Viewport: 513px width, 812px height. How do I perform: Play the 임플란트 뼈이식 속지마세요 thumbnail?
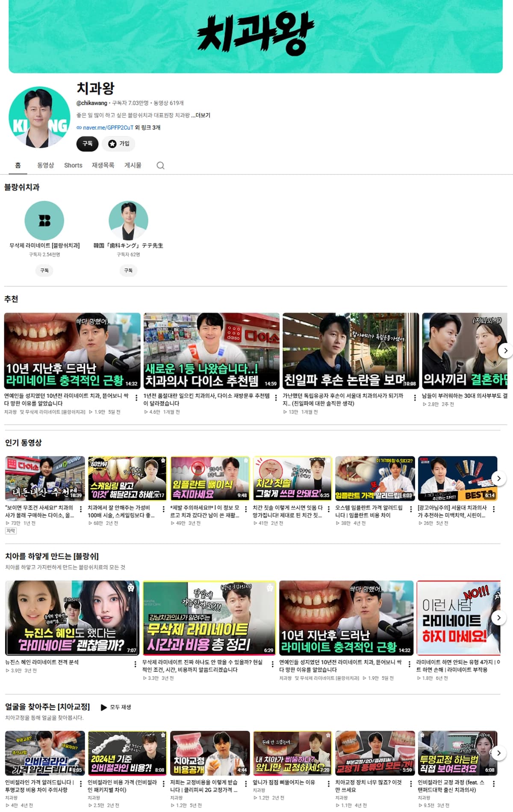(210, 478)
